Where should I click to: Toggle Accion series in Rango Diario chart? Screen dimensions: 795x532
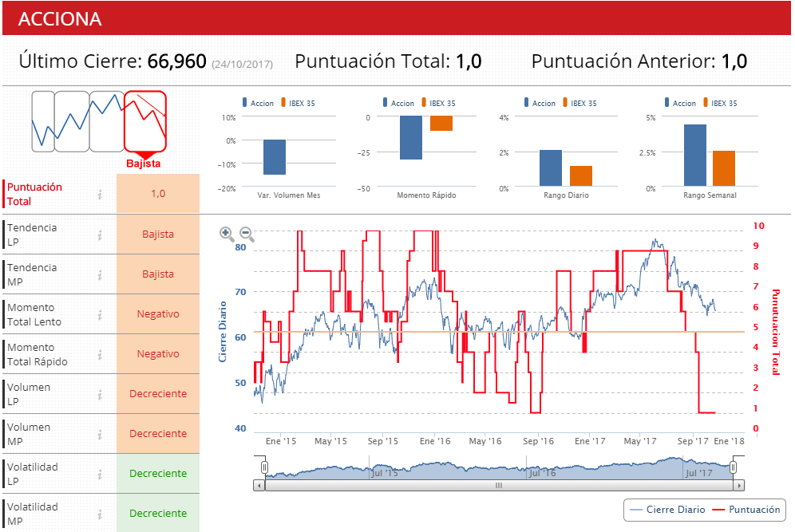(x=540, y=103)
